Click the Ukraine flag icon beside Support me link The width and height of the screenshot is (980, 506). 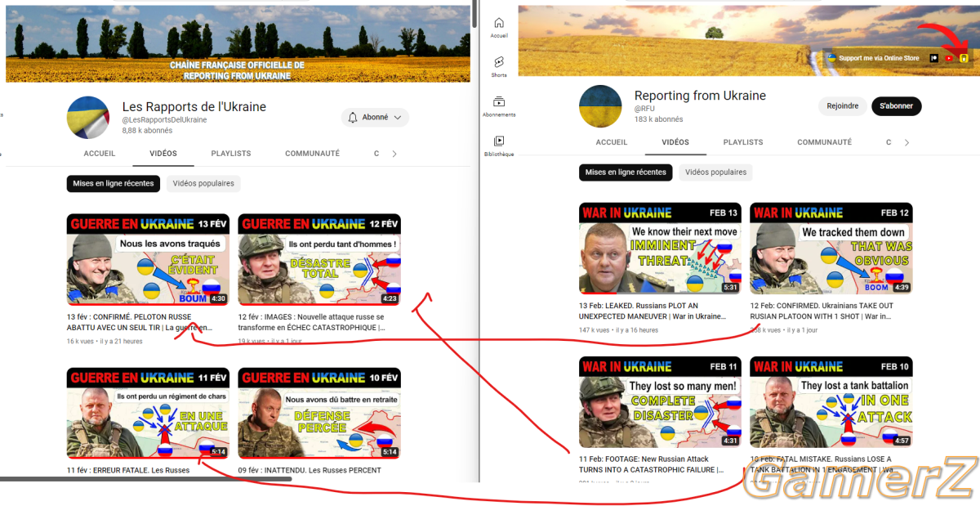[831, 58]
